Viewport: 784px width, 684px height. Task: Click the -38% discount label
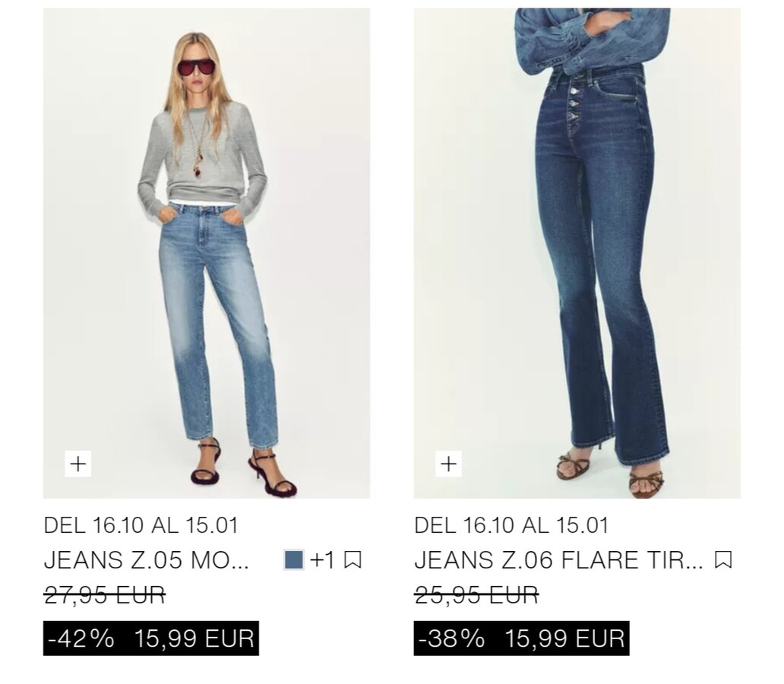click(452, 638)
